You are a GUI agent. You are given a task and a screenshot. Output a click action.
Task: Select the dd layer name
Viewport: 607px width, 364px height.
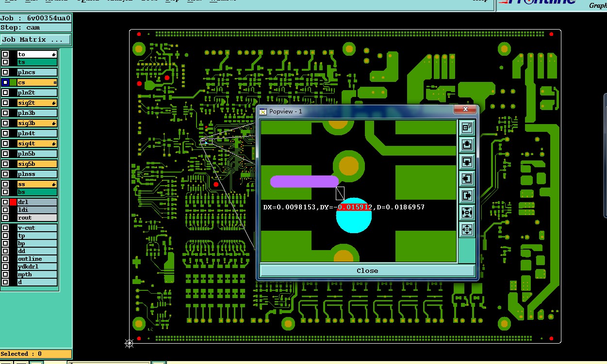(x=37, y=251)
